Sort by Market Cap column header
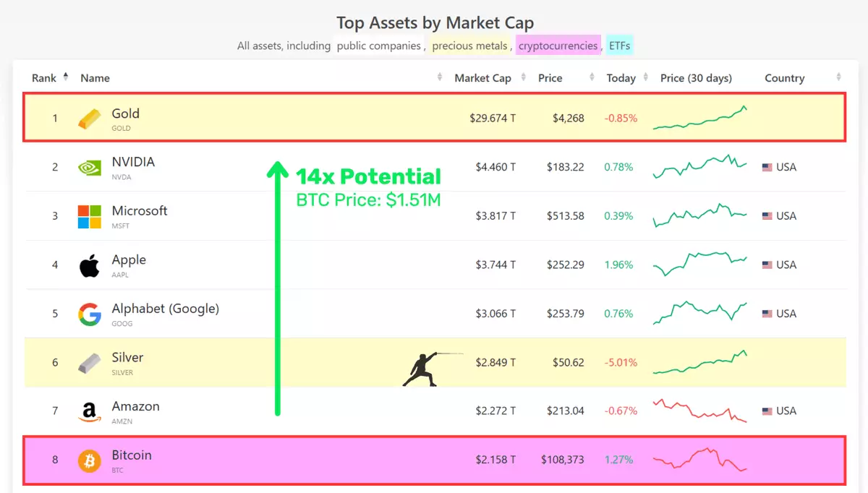Viewport: 868px width, 493px height. click(x=482, y=78)
